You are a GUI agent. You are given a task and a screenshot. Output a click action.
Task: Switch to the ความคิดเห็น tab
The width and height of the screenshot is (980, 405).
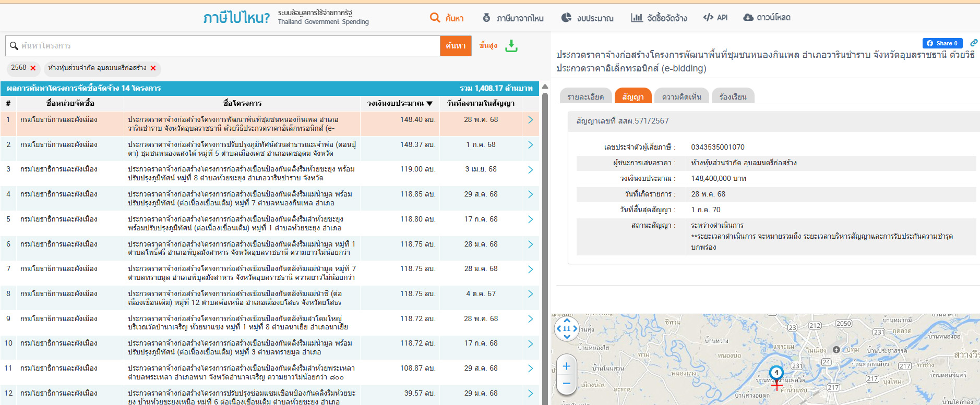tap(681, 97)
